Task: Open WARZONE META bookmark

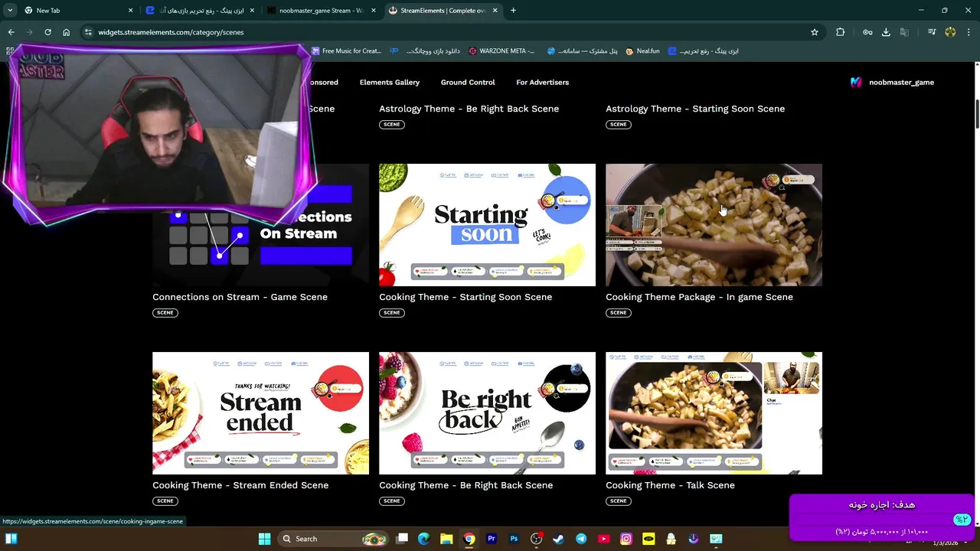Action: click(x=501, y=51)
